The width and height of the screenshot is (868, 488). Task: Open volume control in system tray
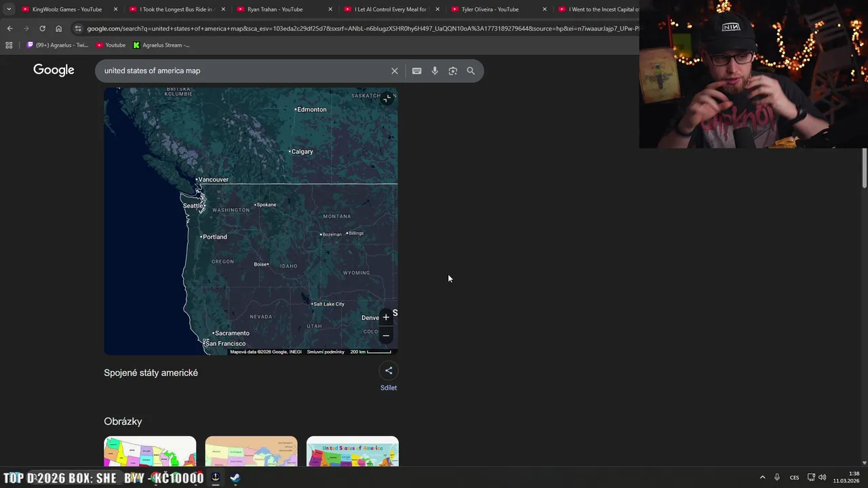[x=822, y=477]
